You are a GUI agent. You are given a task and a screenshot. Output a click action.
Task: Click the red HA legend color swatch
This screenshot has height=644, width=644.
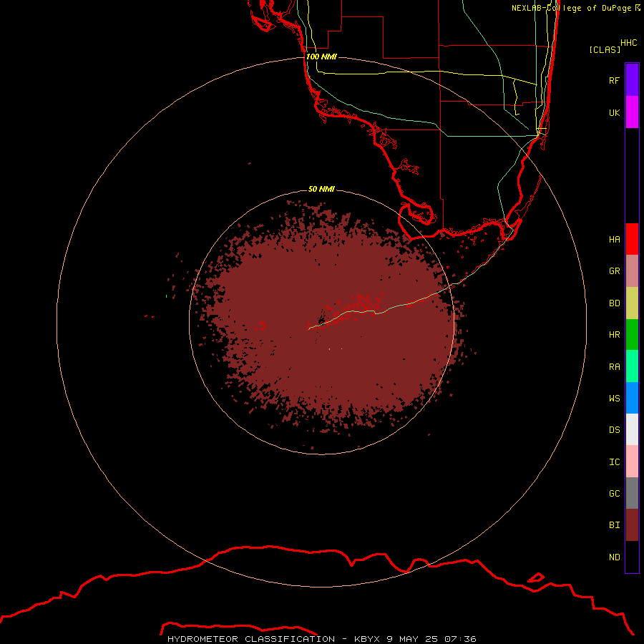(x=632, y=239)
